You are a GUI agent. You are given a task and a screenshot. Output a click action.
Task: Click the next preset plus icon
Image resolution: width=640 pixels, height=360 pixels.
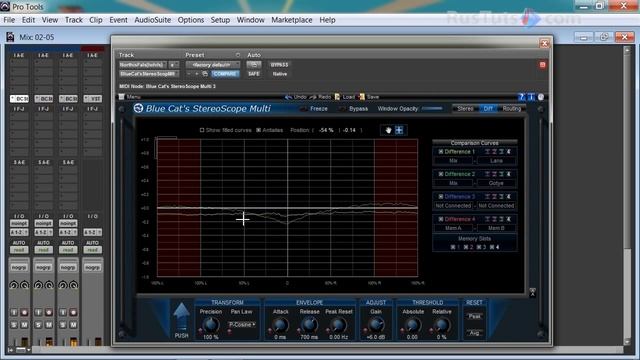pos(197,74)
